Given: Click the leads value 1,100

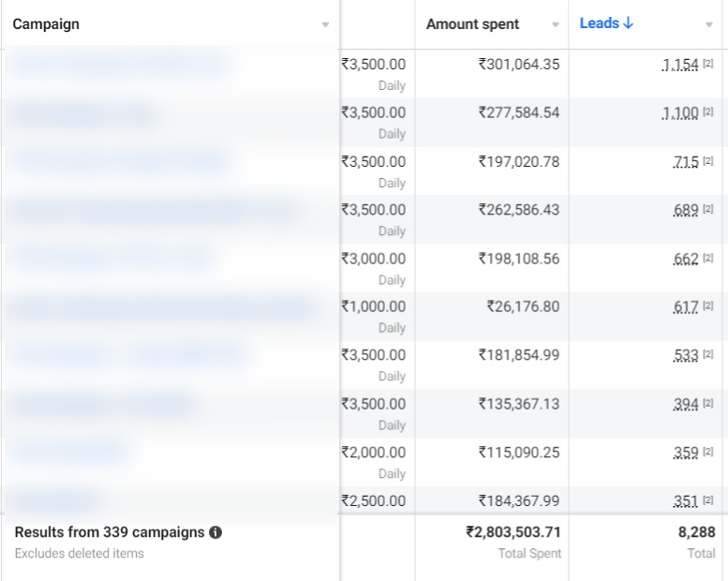Looking at the screenshot, I should [x=680, y=112].
